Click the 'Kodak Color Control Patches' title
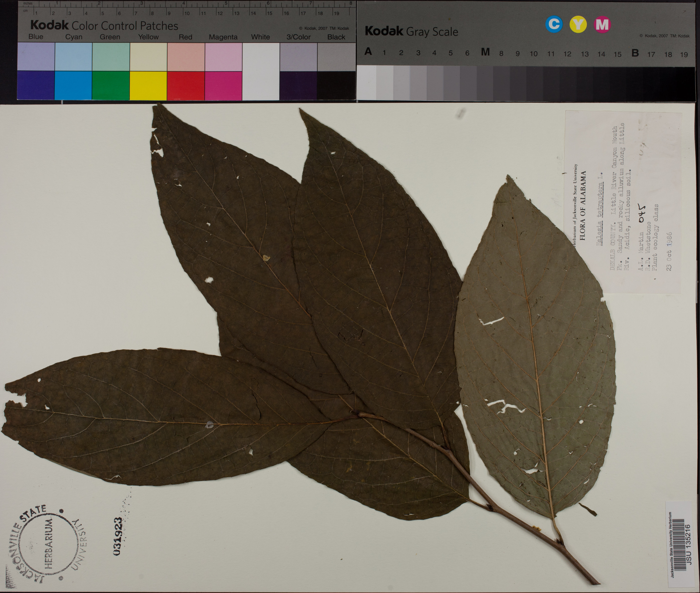The height and width of the screenshot is (593, 700). pos(104,26)
